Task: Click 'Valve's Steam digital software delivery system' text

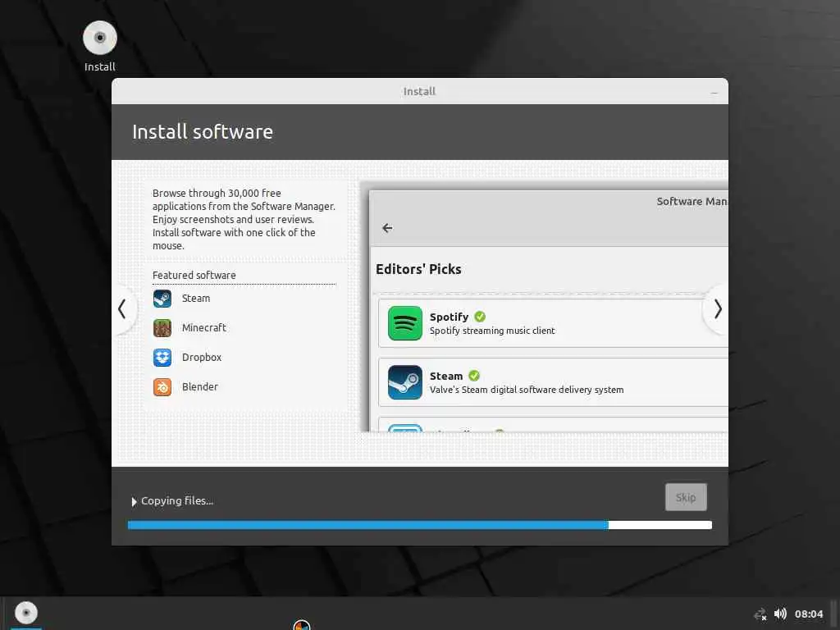Action: click(527, 390)
